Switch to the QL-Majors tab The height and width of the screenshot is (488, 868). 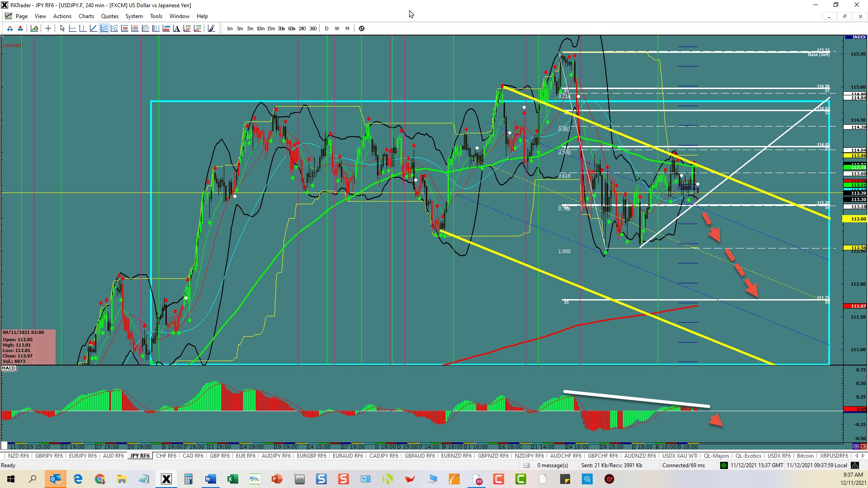point(716,455)
